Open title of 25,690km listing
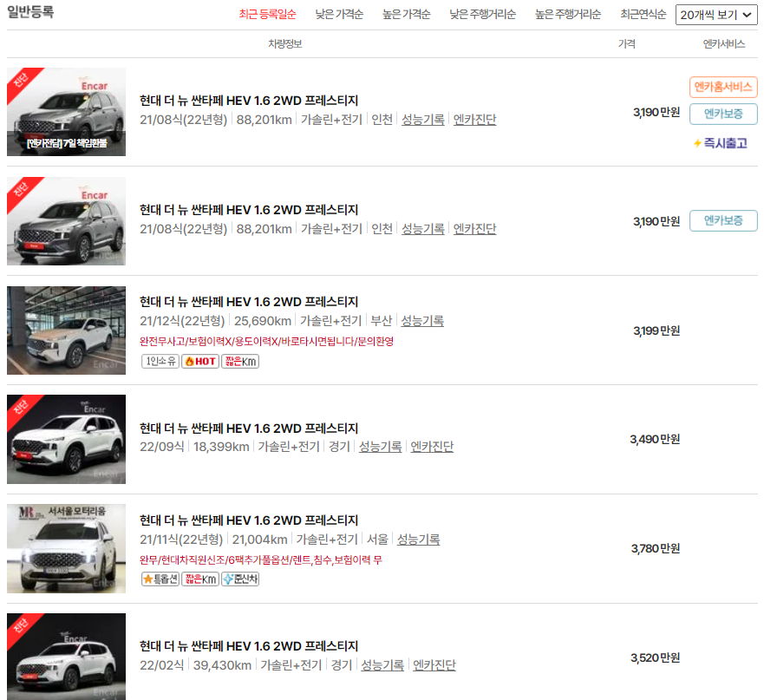Screen dimensions: 764x700 click(249, 302)
